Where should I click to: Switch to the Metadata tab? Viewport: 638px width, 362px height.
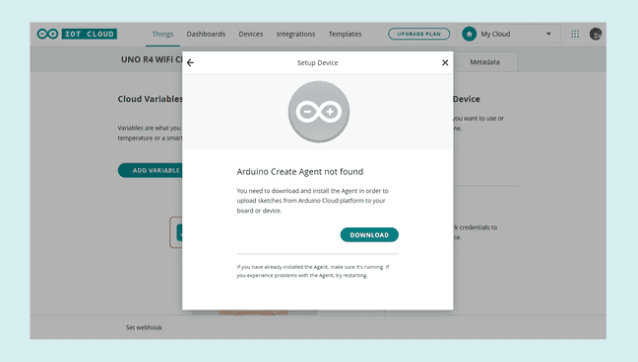pos(485,62)
